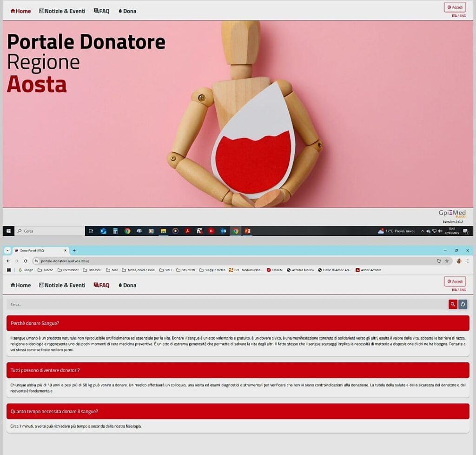Open the Chrome tab search dropdown chevron

coord(7,250)
